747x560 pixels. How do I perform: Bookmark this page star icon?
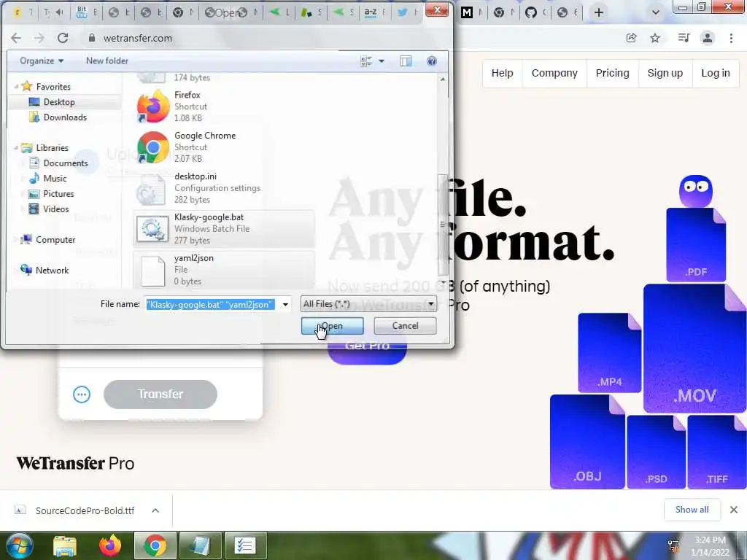[x=655, y=38]
